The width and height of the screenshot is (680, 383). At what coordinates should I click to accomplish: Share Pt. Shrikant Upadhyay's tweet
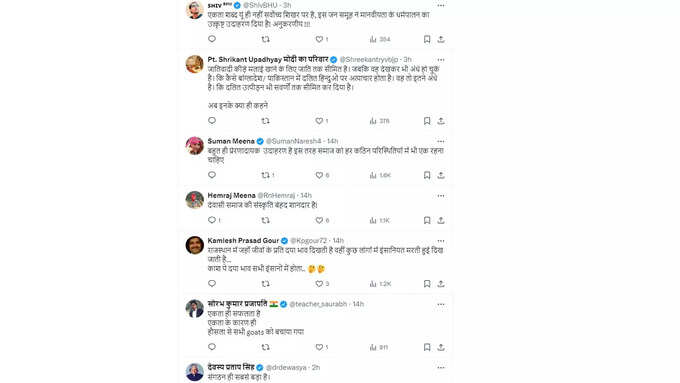click(441, 121)
